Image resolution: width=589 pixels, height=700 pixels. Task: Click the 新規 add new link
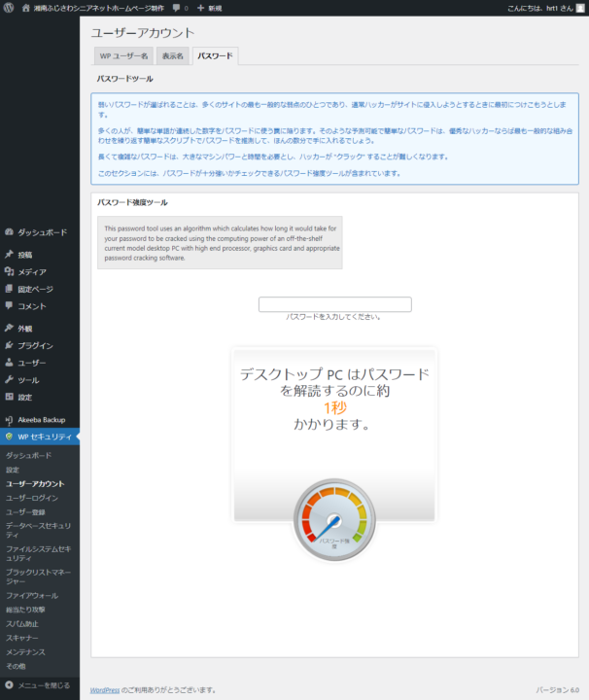pos(215,8)
